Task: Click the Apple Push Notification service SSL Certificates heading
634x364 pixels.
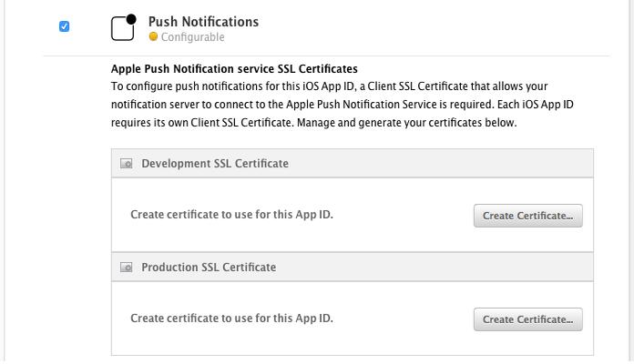Action: (234, 68)
